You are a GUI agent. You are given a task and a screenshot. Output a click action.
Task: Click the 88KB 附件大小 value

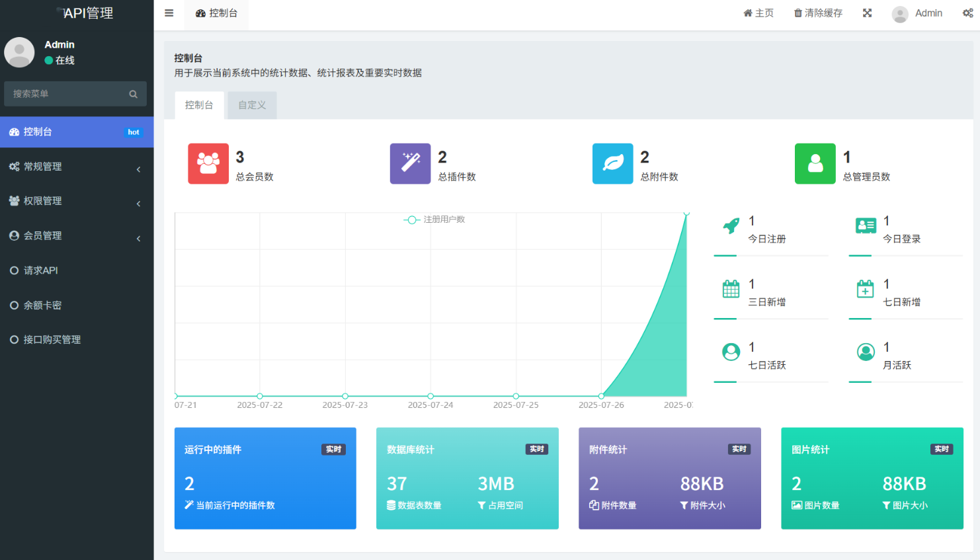tap(702, 484)
